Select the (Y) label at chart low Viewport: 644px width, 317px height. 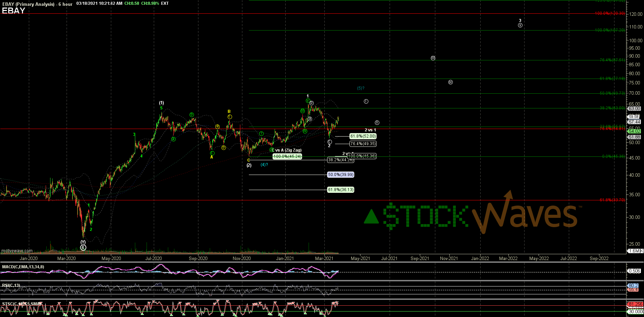pyautogui.click(x=83, y=242)
